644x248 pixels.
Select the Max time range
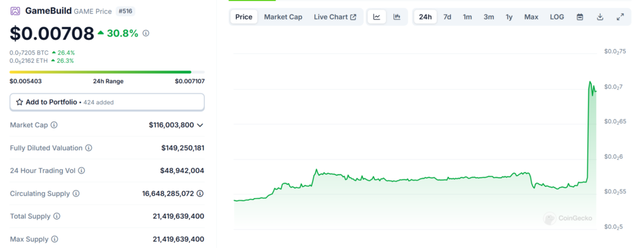pyautogui.click(x=531, y=17)
